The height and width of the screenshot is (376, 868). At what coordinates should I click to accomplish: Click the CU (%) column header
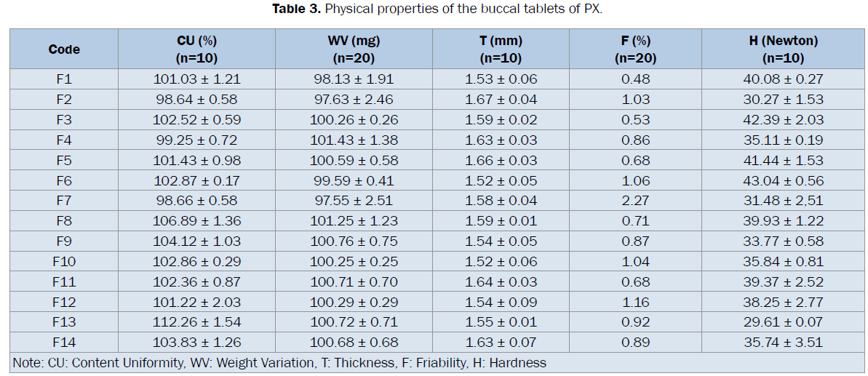point(196,49)
